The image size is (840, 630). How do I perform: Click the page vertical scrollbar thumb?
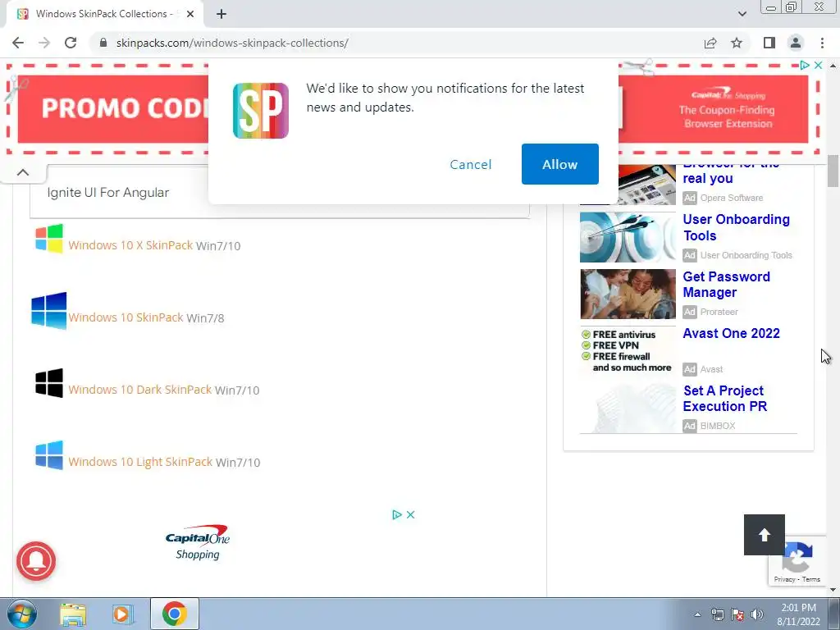pyautogui.click(x=833, y=171)
